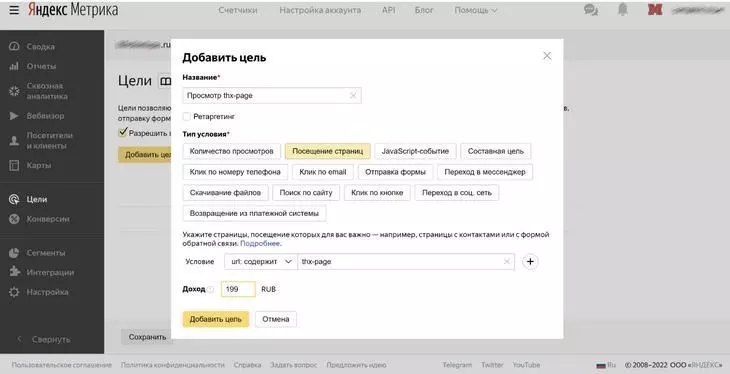Image resolution: width=730 pixels, height=374 pixels.
Task: Open the Предложить идею footer link
Action: pyautogui.click(x=356, y=365)
